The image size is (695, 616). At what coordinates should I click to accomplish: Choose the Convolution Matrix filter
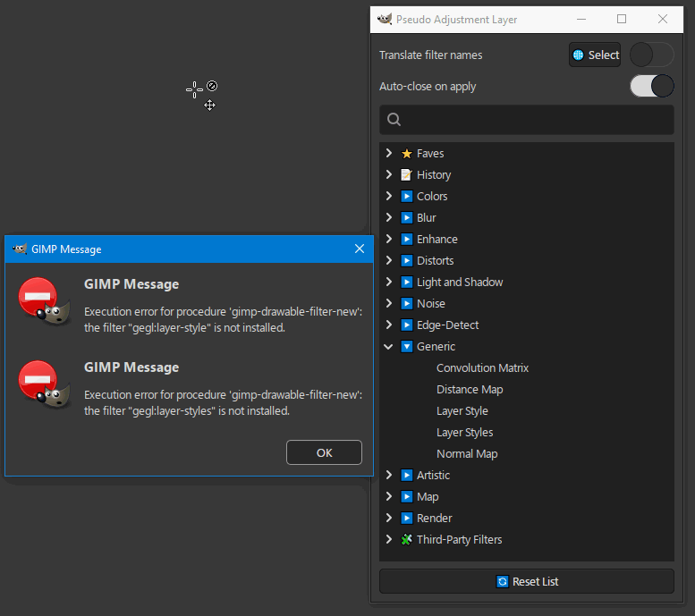click(x=482, y=368)
